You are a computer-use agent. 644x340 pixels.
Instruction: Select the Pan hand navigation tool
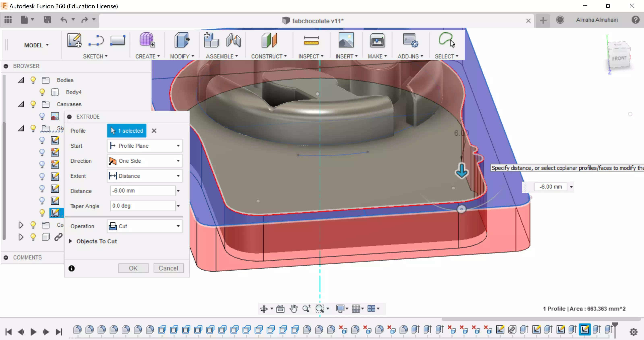[x=294, y=309]
